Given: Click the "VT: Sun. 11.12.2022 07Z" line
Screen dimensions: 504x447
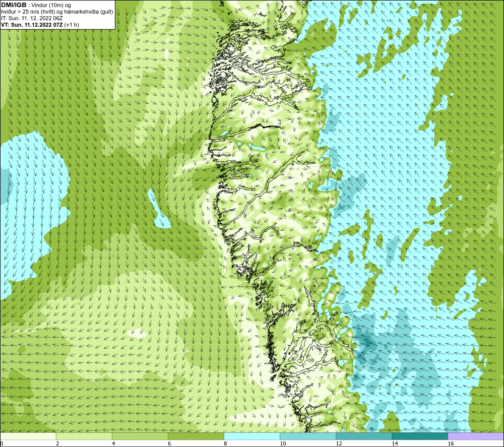Looking at the screenshot, I should (32, 25).
